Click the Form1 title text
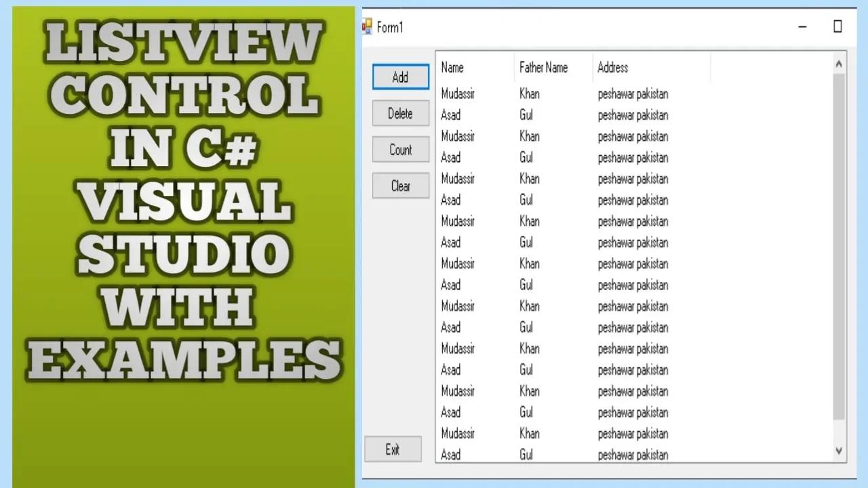Viewport: 868px width, 488px height. 390,28
